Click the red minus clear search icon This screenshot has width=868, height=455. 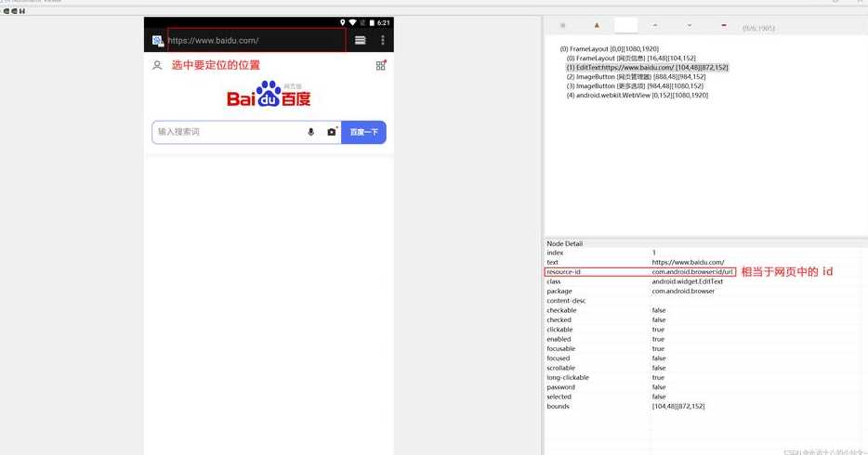(724, 25)
